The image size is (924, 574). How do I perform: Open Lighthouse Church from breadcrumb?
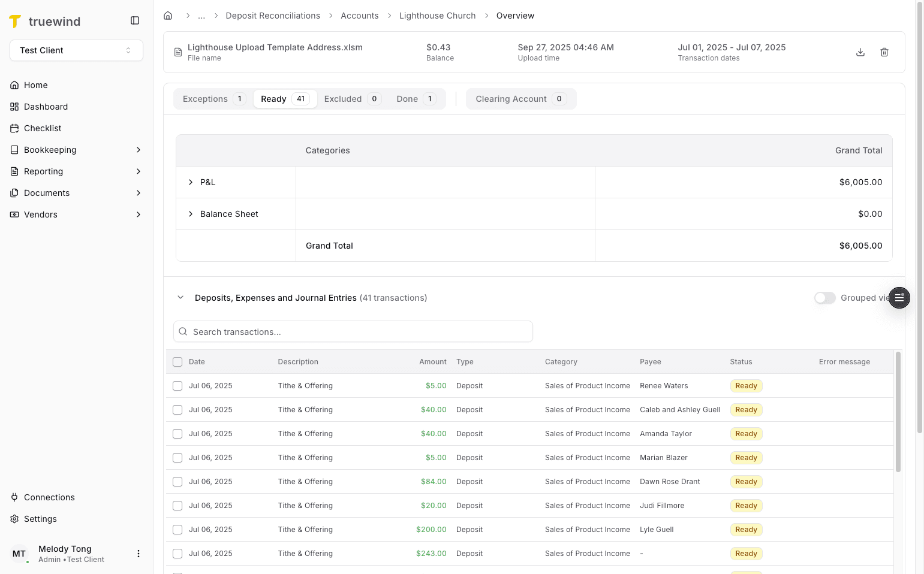coord(437,15)
